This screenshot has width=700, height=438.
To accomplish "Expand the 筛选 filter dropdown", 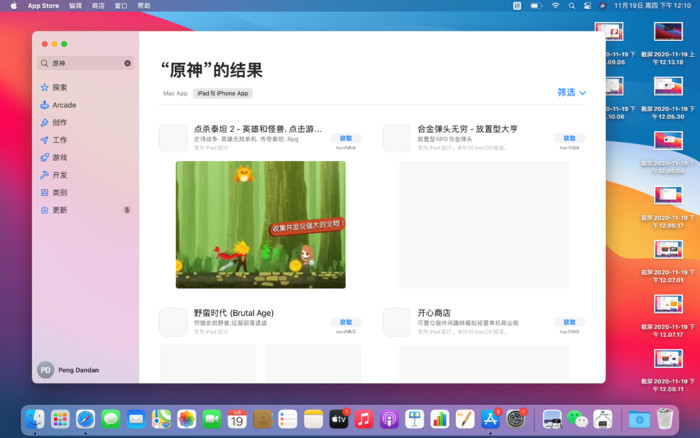I will pos(571,92).
